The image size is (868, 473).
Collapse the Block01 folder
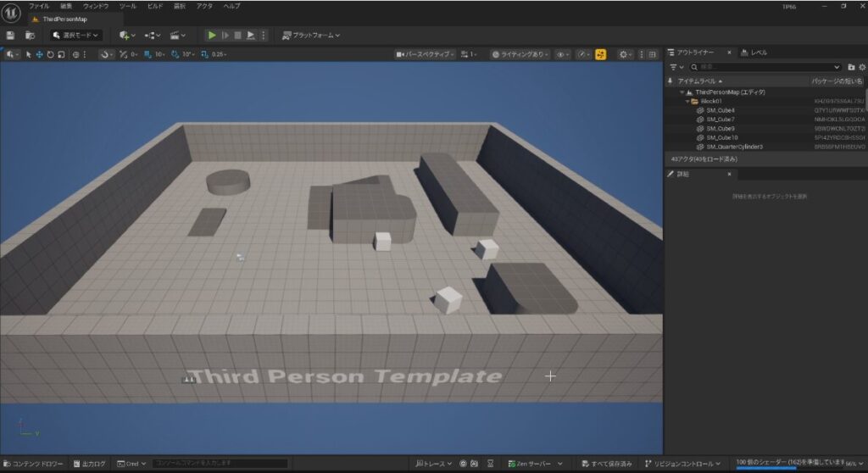coord(687,102)
